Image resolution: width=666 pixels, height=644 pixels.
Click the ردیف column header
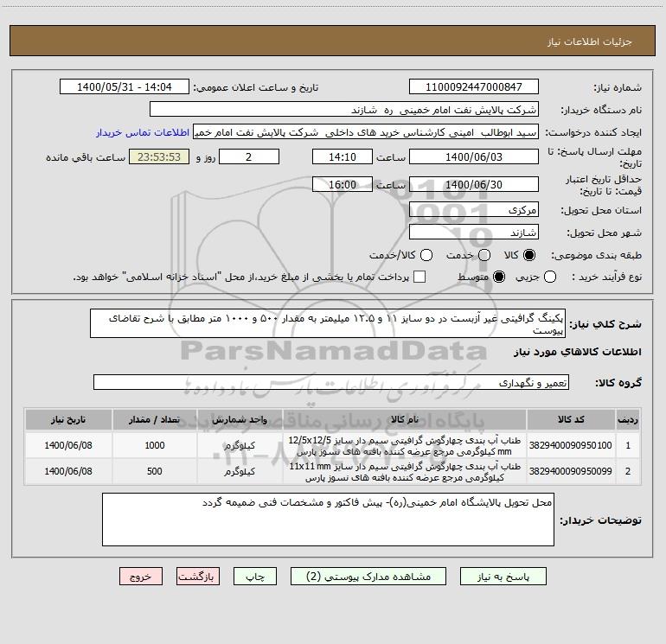pyautogui.click(x=628, y=419)
